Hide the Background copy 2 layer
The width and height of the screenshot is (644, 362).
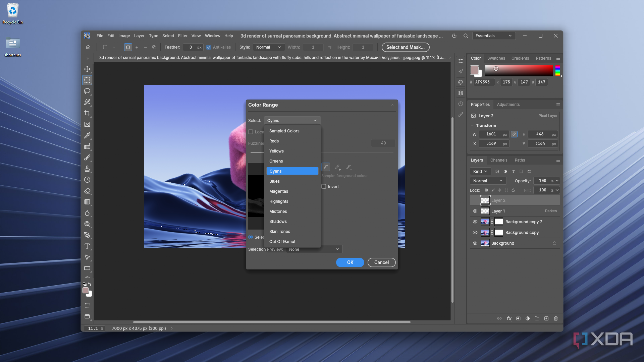click(x=475, y=222)
